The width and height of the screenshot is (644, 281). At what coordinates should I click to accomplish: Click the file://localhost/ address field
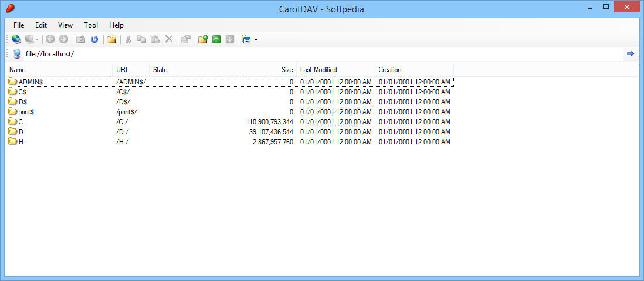(323, 54)
